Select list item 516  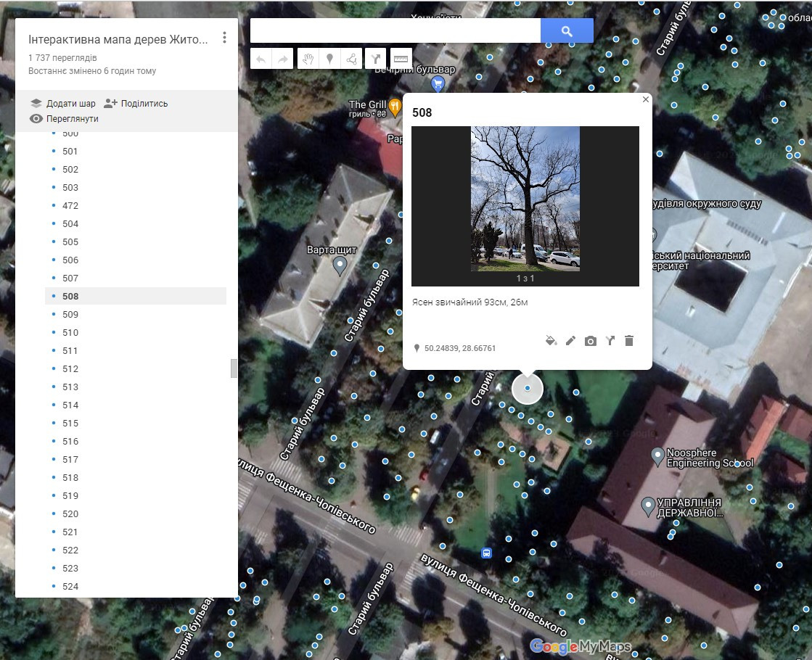[136, 441]
